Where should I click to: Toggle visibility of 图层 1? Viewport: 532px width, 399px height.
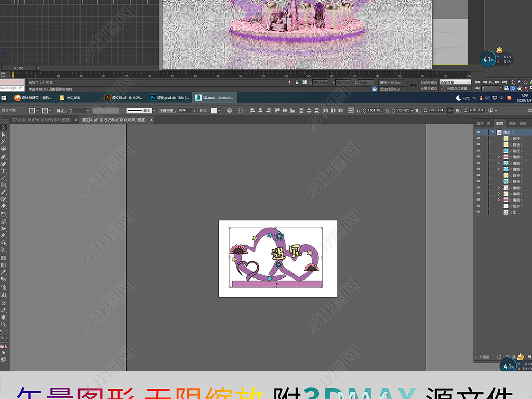point(478,132)
